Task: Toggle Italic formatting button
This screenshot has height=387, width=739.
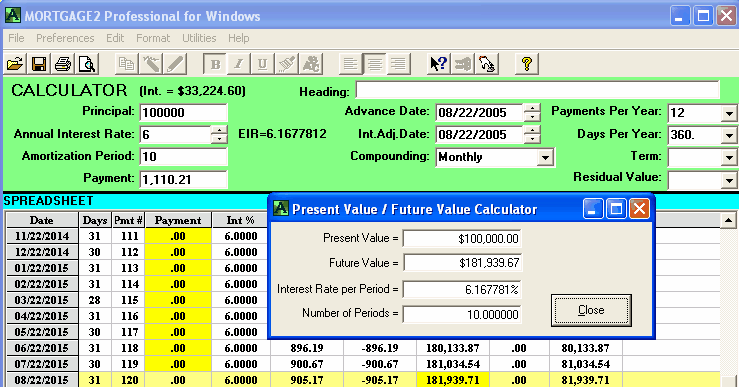Action: pos(238,64)
